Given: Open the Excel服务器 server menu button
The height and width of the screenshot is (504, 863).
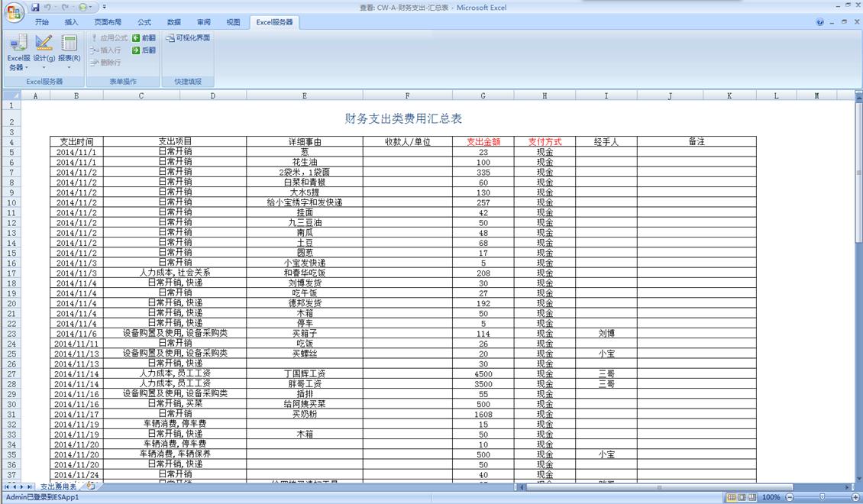Looking at the screenshot, I should (x=18, y=50).
